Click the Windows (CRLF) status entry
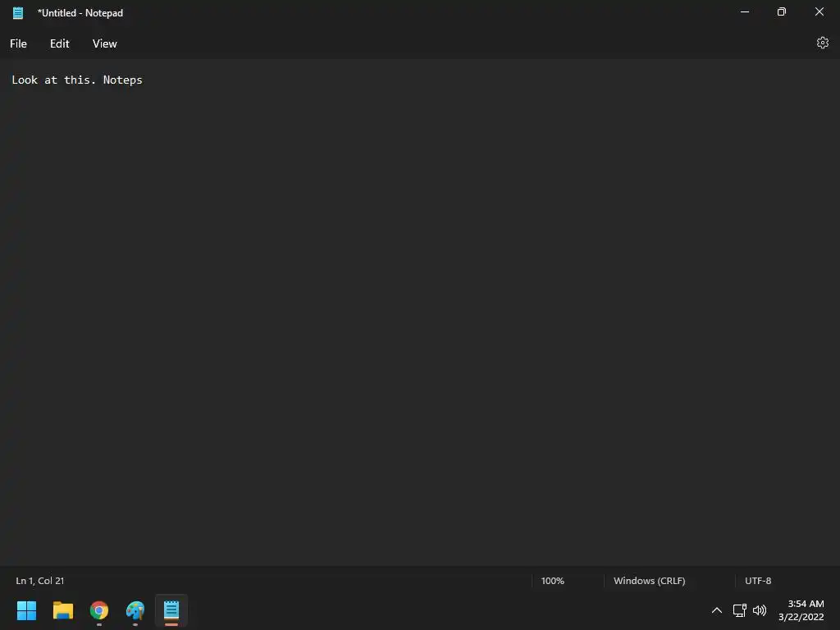Screen dimensions: 840x630 pyautogui.click(x=650, y=581)
